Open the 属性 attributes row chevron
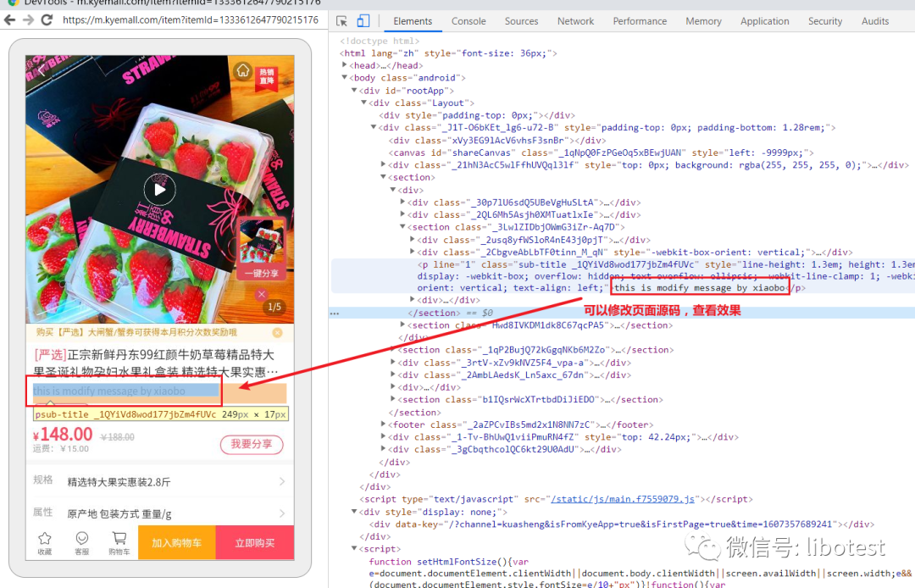This screenshot has height=588, width=915. (x=282, y=513)
